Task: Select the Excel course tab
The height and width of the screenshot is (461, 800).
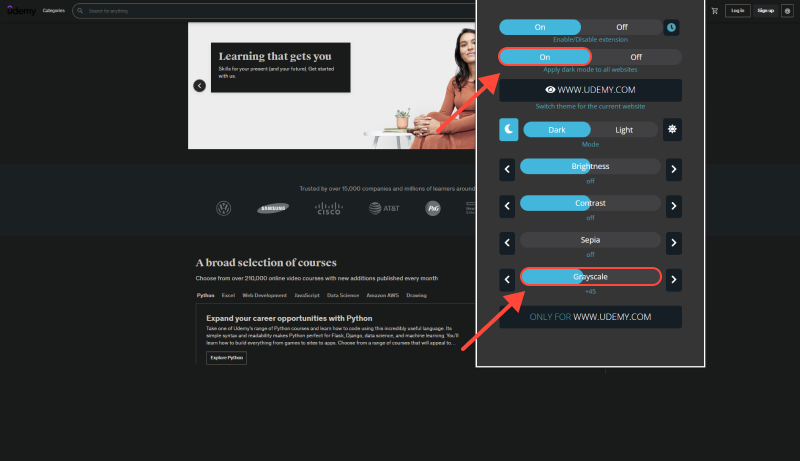Action: click(228, 295)
